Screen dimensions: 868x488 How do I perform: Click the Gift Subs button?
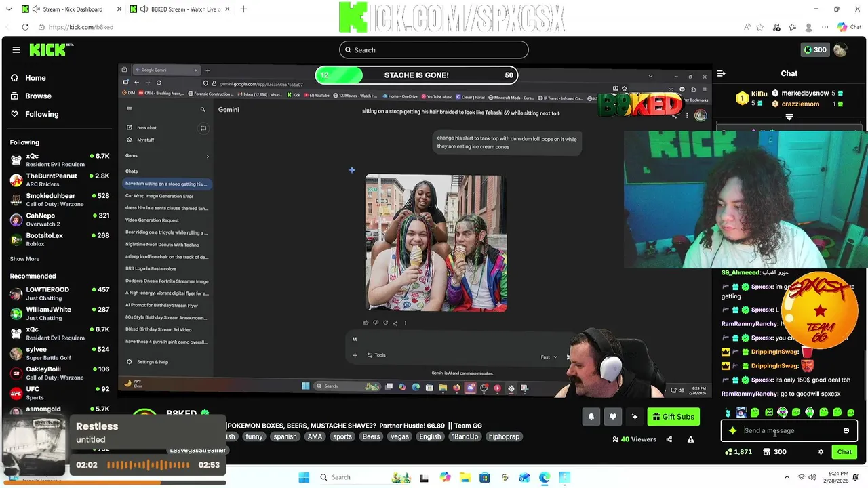tap(673, 417)
